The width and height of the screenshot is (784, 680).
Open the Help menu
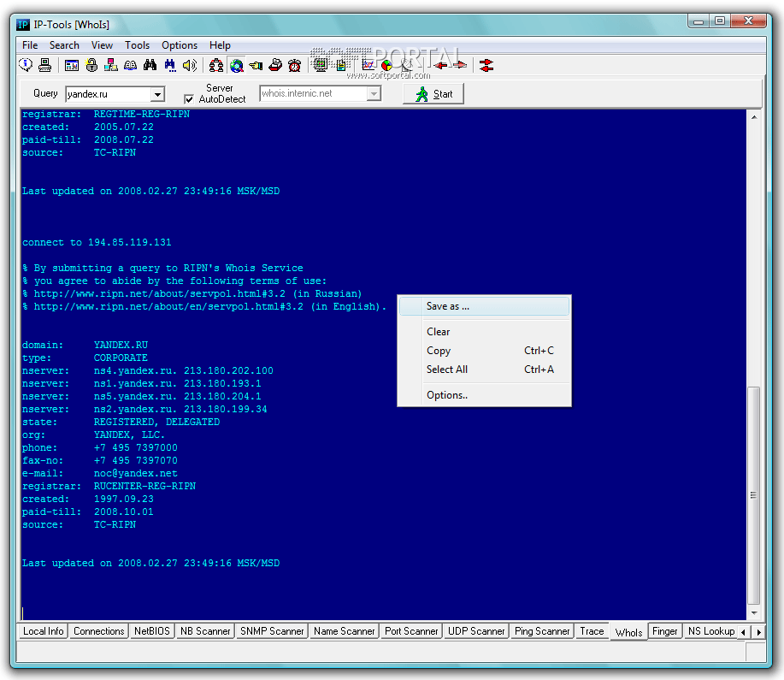coord(220,45)
